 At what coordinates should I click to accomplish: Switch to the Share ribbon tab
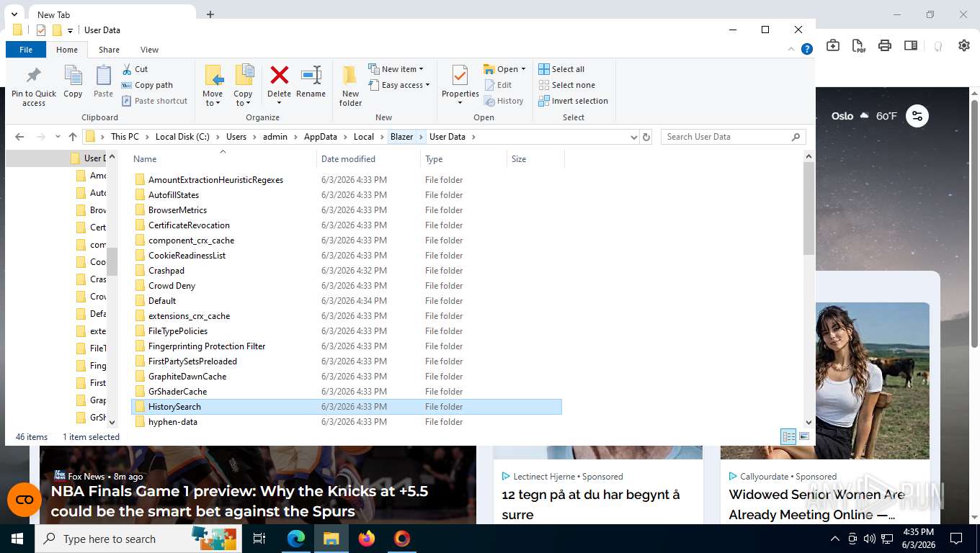pyautogui.click(x=109, y=50)
